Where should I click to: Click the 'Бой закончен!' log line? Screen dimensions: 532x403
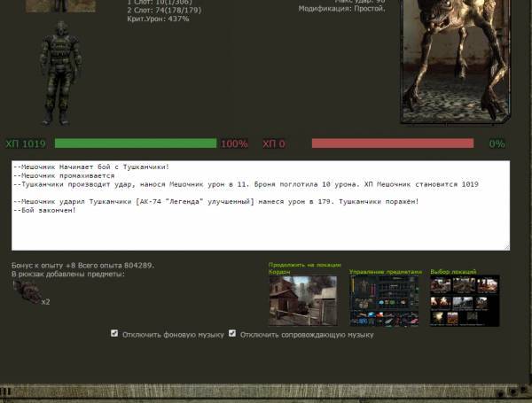click(45, 210)
